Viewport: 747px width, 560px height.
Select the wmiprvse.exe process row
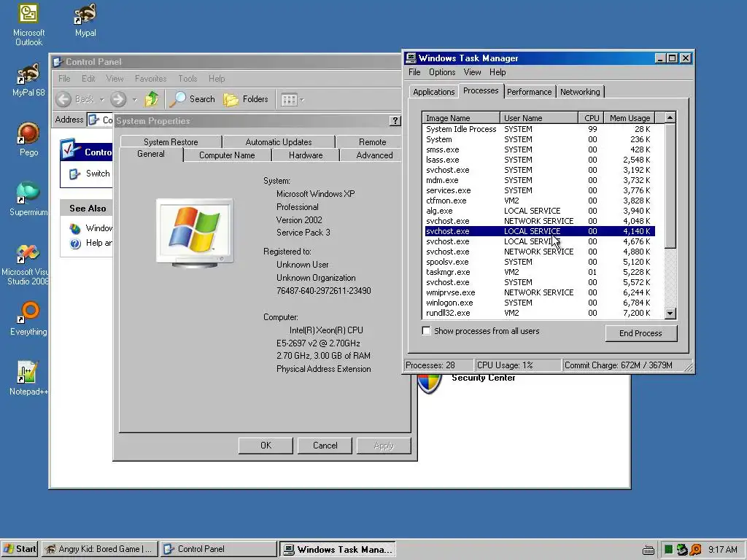[x=539, y=293]
